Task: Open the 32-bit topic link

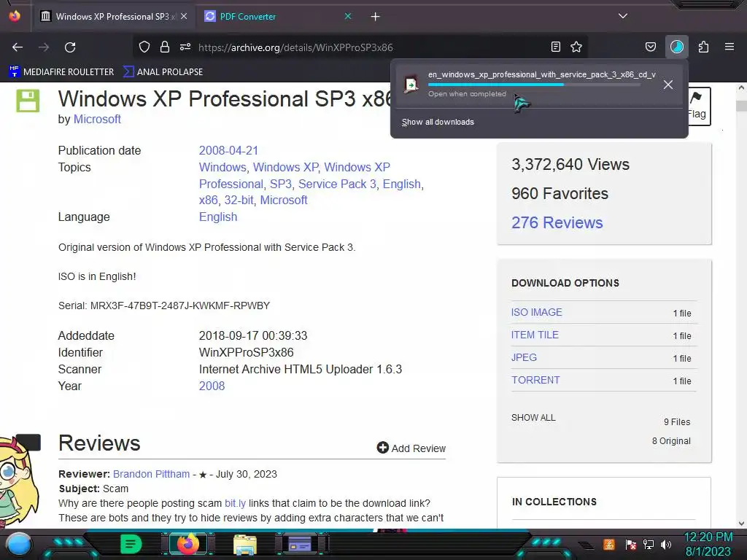Action: click(x=239, y=200)
